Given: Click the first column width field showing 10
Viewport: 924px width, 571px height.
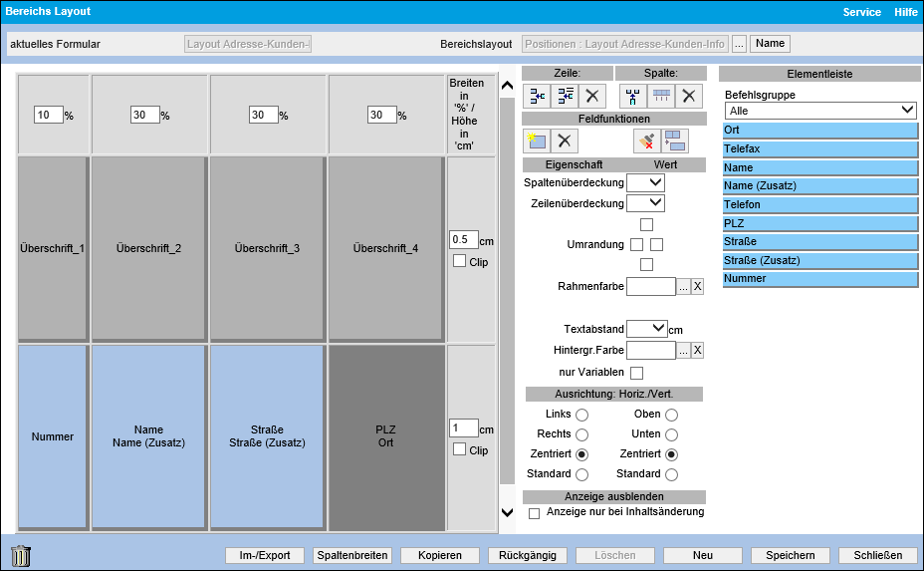Looking at the screenshot, I should click(49, 115).
